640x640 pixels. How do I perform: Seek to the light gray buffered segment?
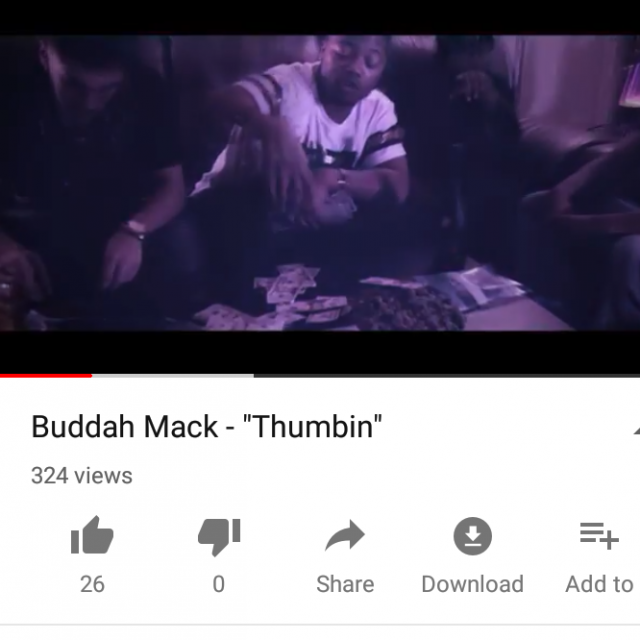tap(173, 376)
